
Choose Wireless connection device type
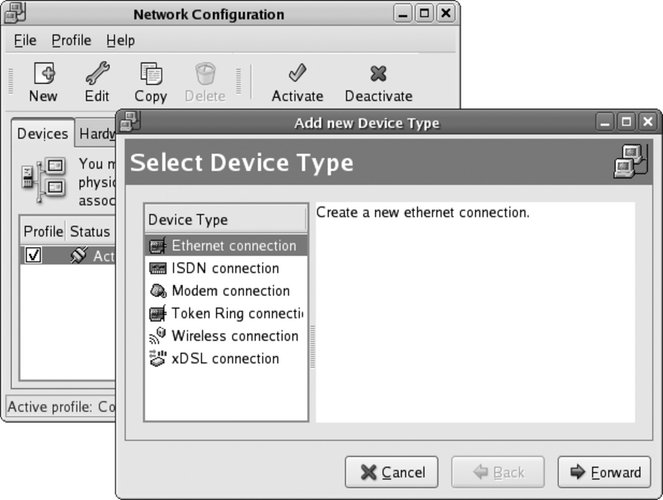click(x=234, y=336)
